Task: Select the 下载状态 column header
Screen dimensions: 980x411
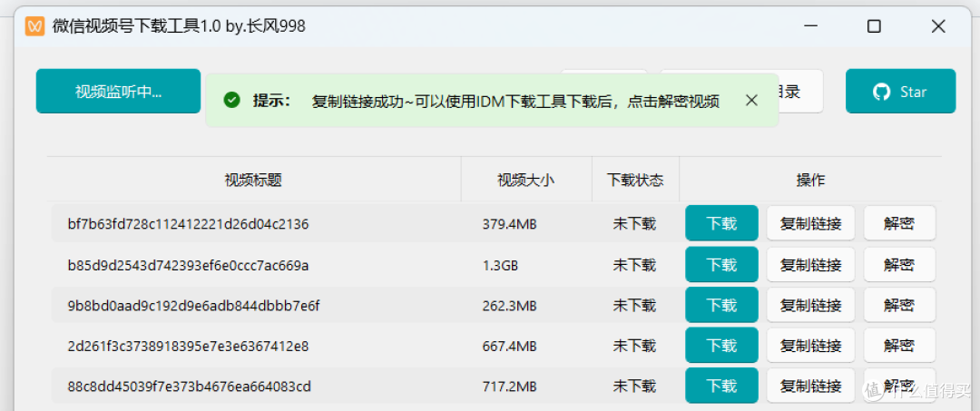Action: tap(635, 180)
